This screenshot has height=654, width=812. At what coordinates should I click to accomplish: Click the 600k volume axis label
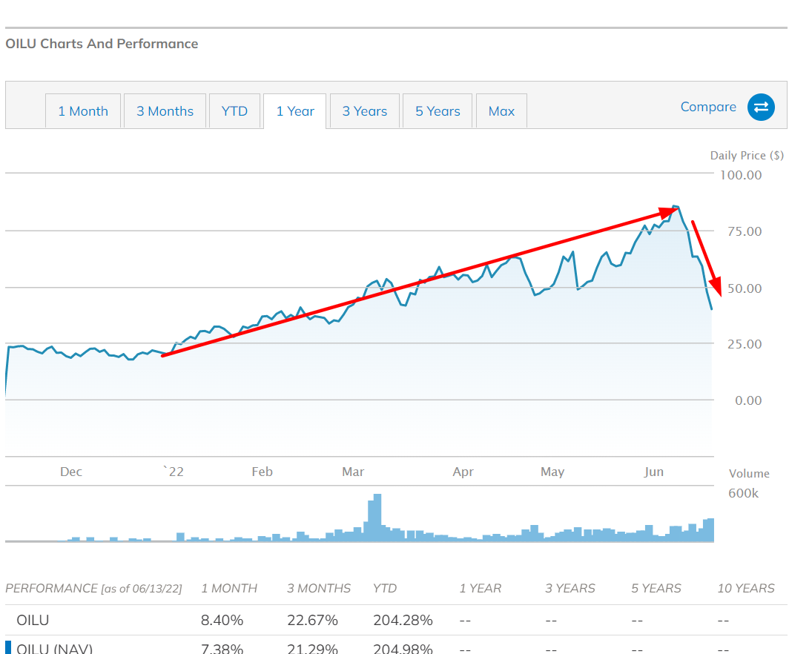click(743, 493)
